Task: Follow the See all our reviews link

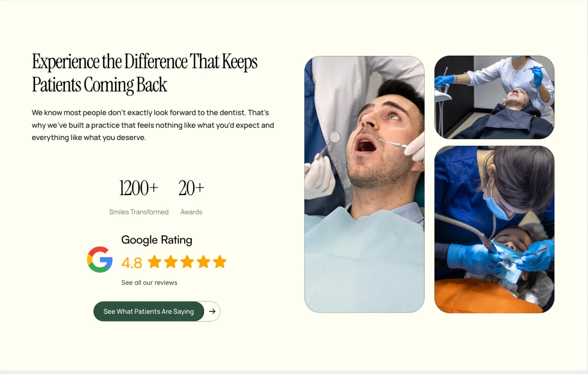Action: (x=149, y=283)
